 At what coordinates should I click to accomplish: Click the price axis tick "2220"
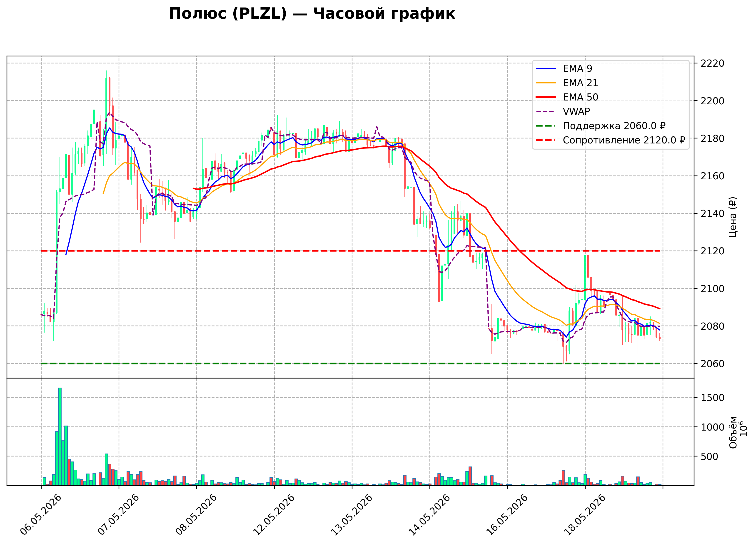coord(712,63)
